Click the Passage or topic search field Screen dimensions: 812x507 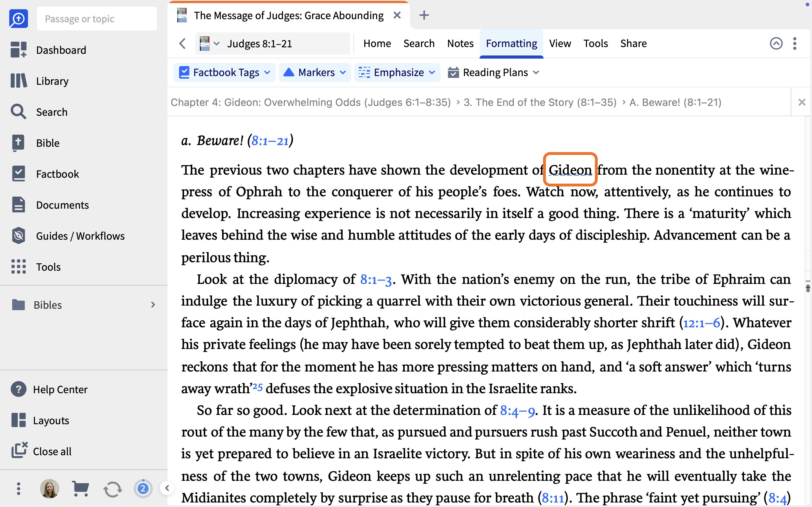point(97,19)
